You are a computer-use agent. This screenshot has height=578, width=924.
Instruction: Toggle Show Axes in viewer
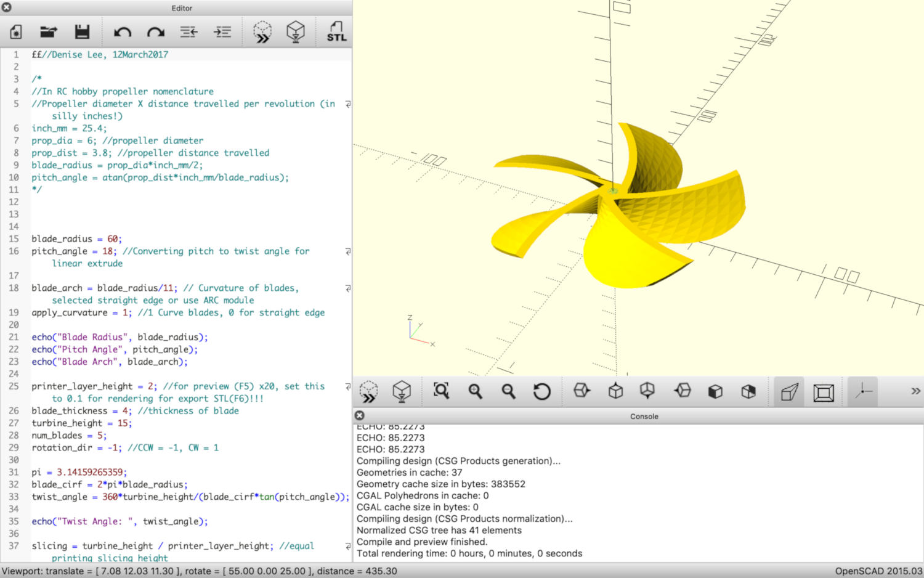863,392
